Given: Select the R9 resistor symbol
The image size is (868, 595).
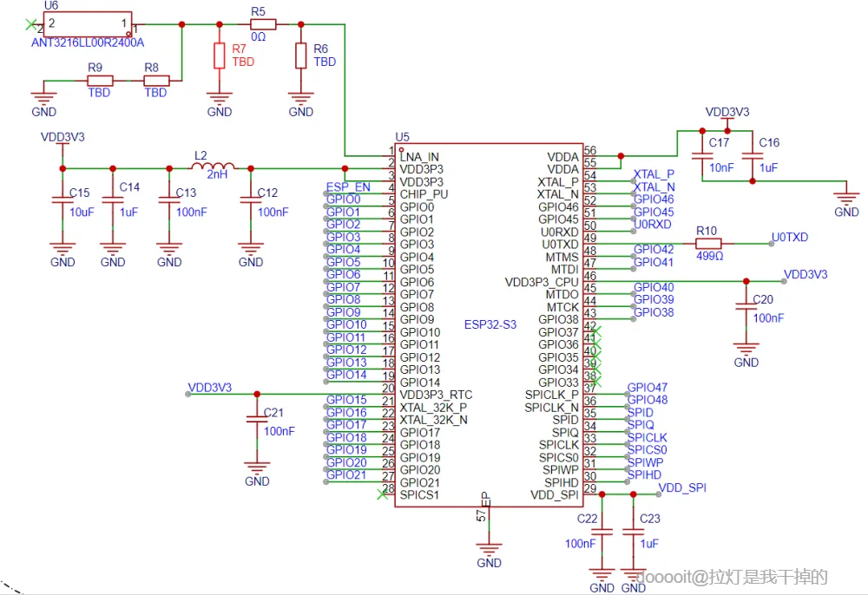Looking at the screenshot, I should coord(100,81).
